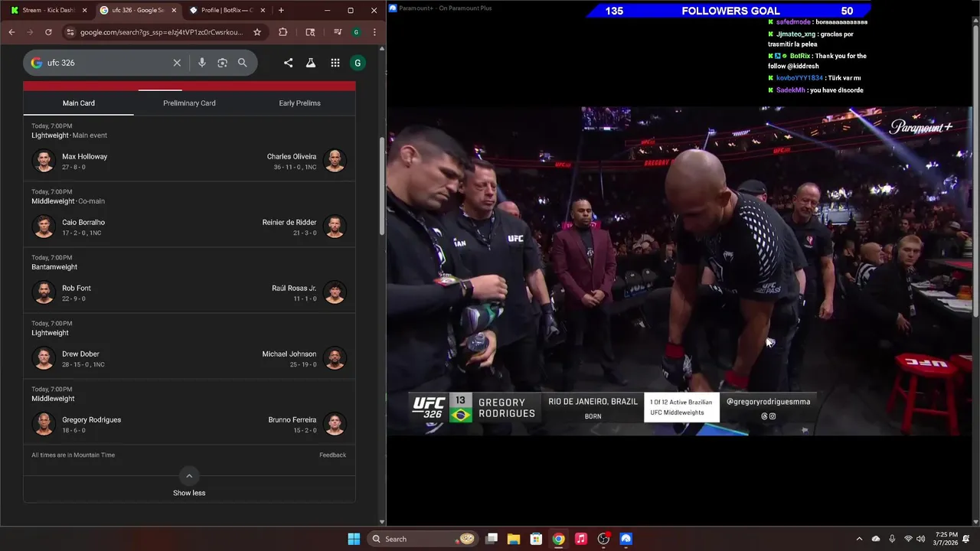Click the Paramount+ video stream area
980x551 pixels.
[x=679, y=271]
